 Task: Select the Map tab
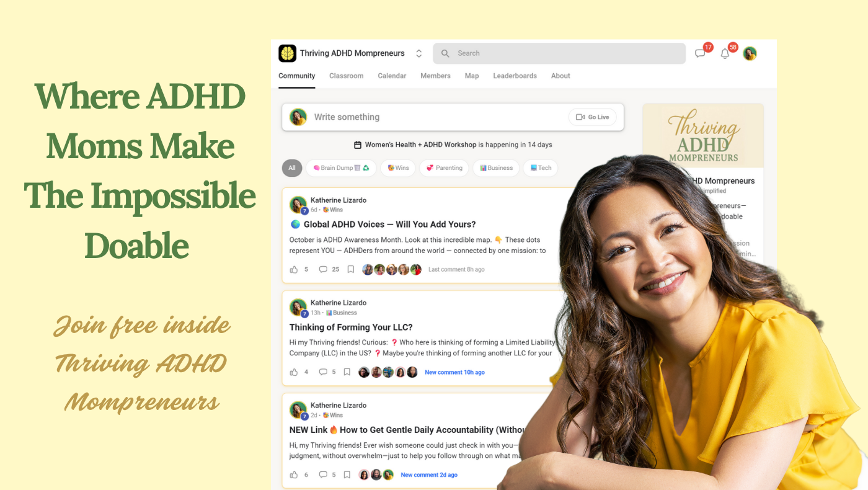[x=472, y=76]
